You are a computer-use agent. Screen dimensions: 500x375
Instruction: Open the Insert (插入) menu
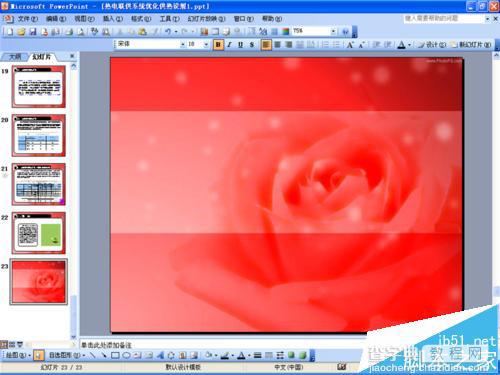click(x=113, y=19)
